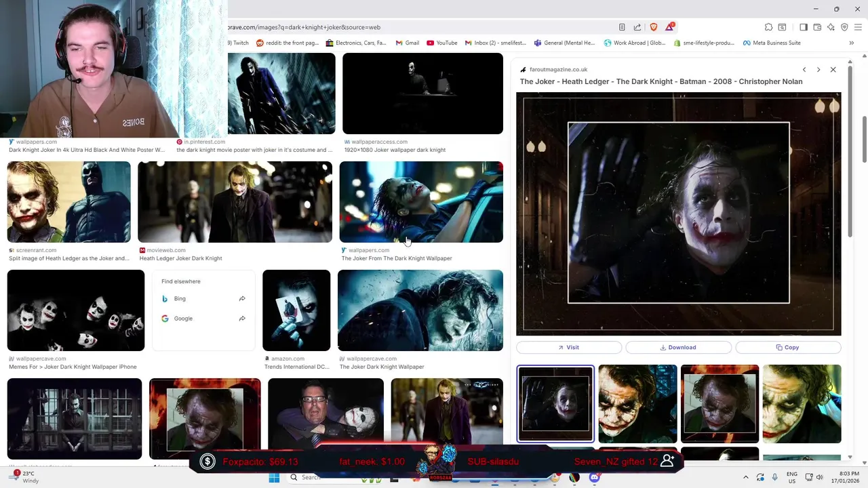
Task: Toggle the browser sidebar panel icon
Action: [x=804, y=27]
